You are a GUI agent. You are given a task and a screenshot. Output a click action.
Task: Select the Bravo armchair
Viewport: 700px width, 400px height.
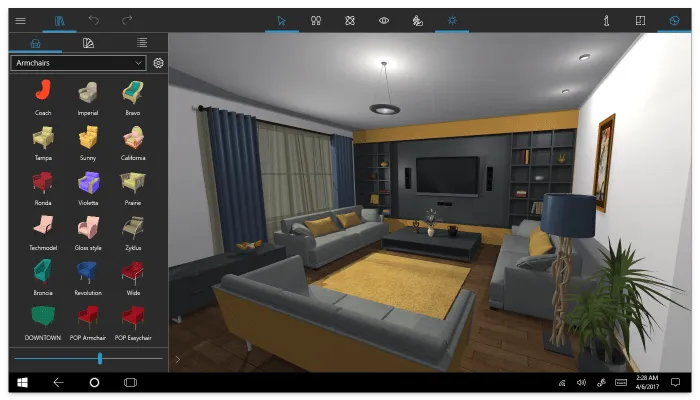tap(133, 98)
